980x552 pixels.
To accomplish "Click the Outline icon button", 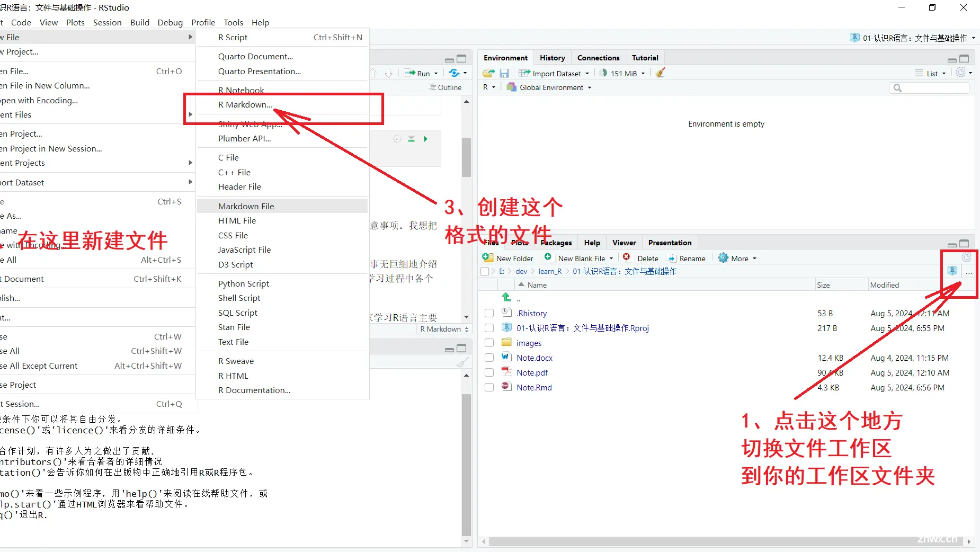I will point(445,87).
